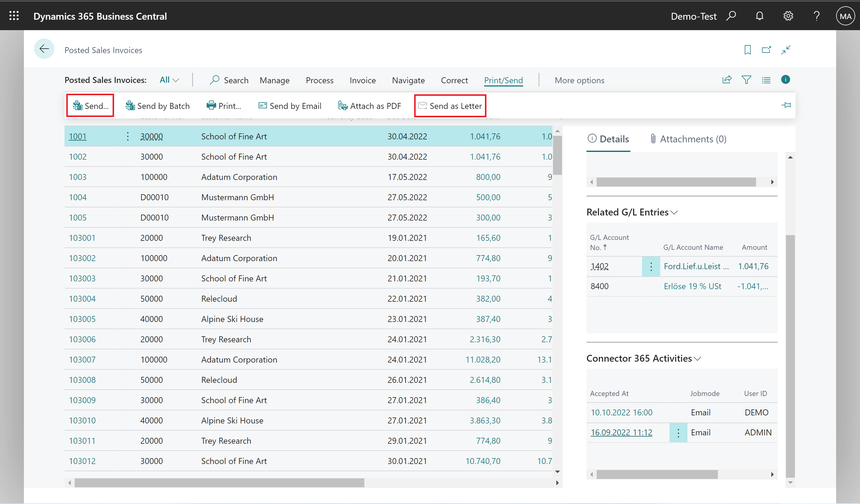Select Relecloud row 103008
The image size is (860, 504).
(x=308, y=380)
